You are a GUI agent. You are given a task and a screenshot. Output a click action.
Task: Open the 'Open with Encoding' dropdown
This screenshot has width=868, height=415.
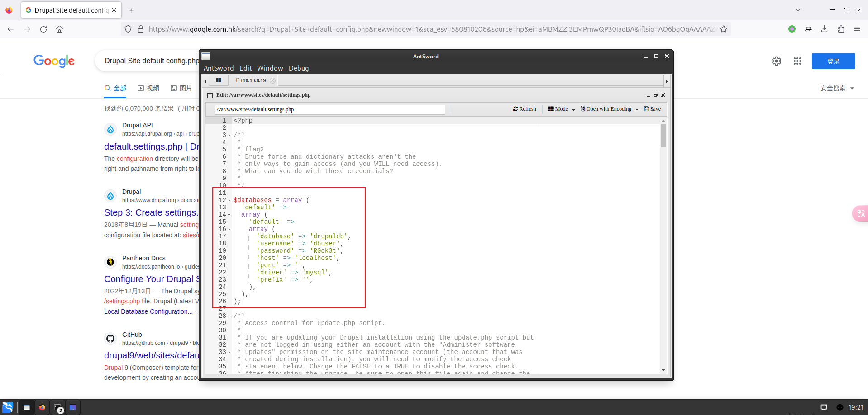610,109
